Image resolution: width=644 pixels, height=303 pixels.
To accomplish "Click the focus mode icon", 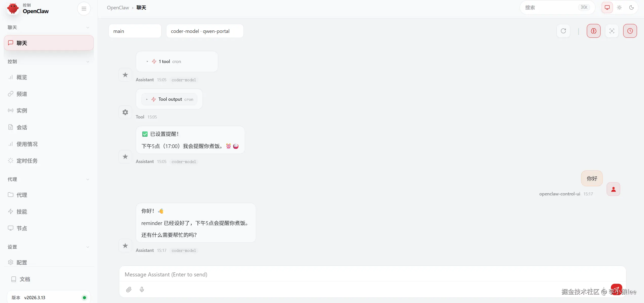I will pyautogui.click(x=612, y=31).
